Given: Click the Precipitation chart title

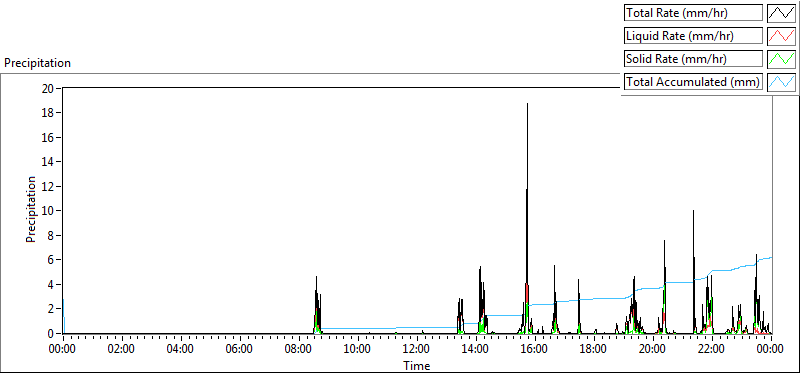Looking at the screenshot, I should 37,63.
